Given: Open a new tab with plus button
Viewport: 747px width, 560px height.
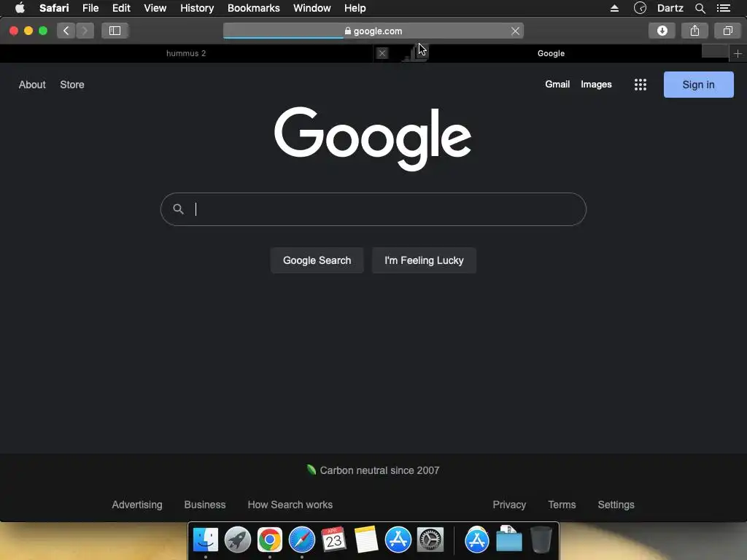Looking at the screenshot, I should 738,54.
